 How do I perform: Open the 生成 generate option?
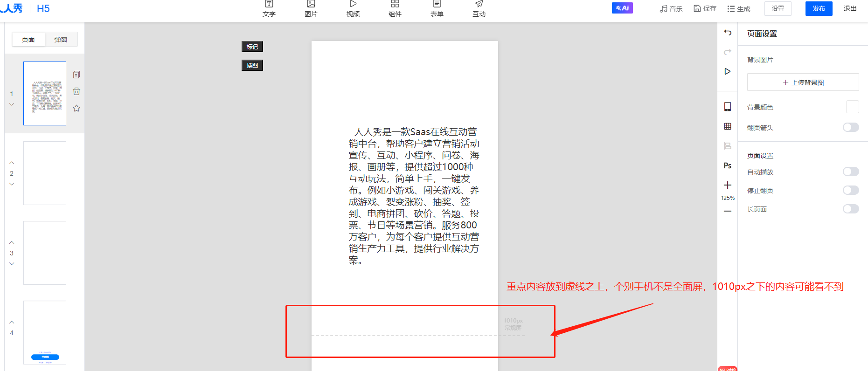tap(739, 8)
